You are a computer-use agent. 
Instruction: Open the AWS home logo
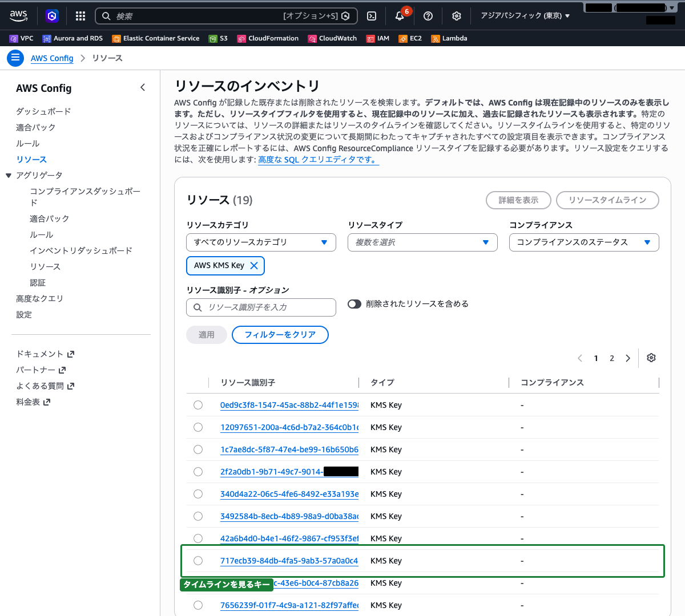click(x=19, y=16)
